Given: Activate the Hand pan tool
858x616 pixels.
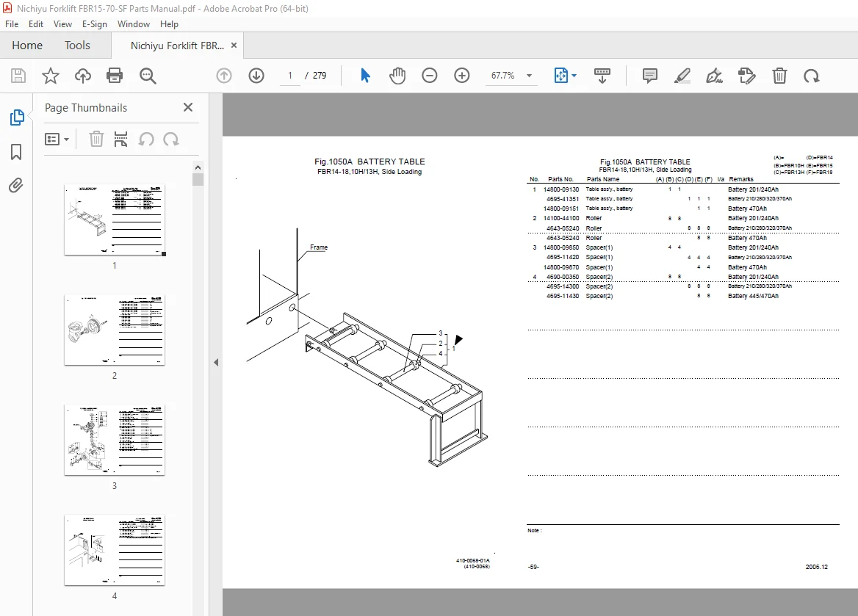Looking at the screenshot, I should click(x=397, y=76).
